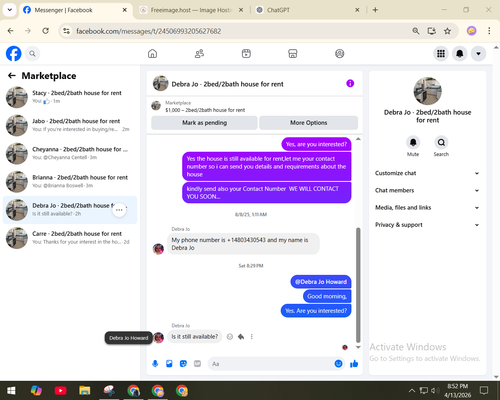Search in conversation icon
The image size is (500, 400).
441,143
